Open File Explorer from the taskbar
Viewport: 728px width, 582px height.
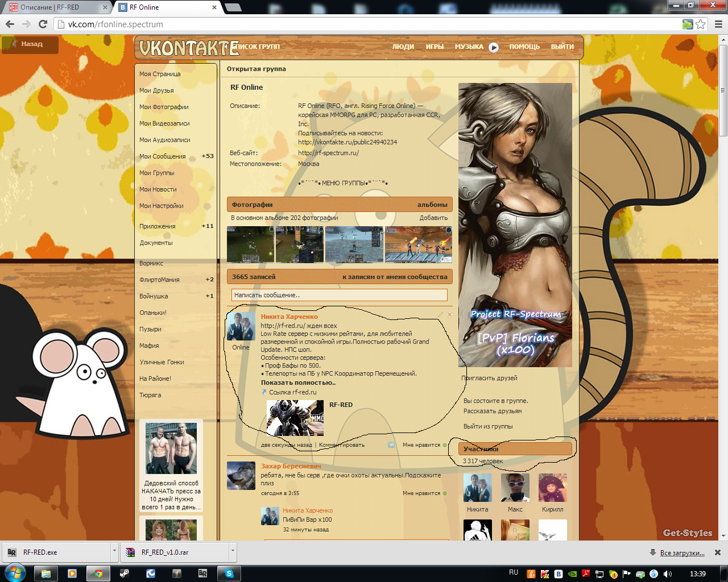coord(46,573)
